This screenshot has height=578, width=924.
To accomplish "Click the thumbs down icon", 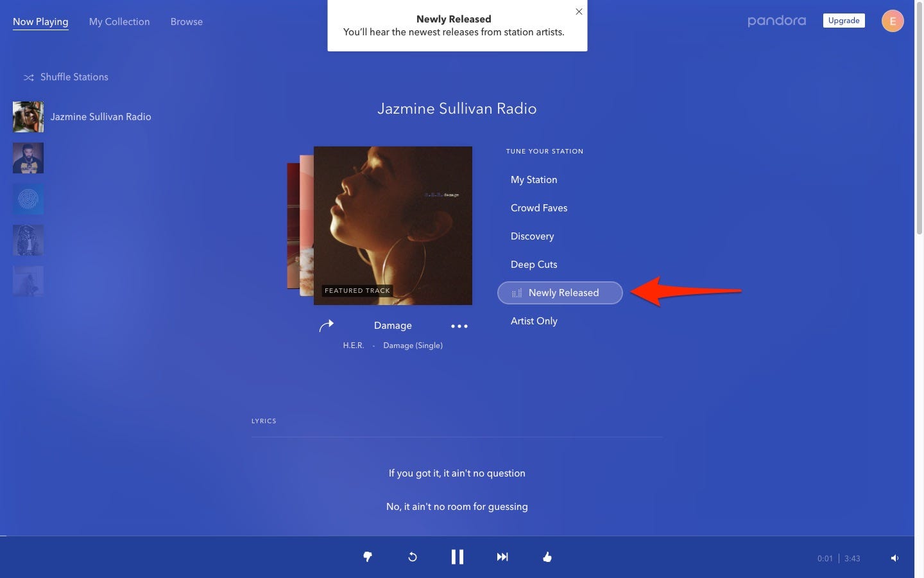I will point(368,557).
